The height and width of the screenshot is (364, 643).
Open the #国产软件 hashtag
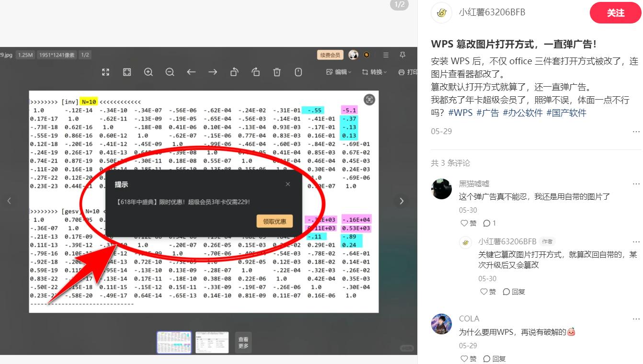(x=566, y=113)
